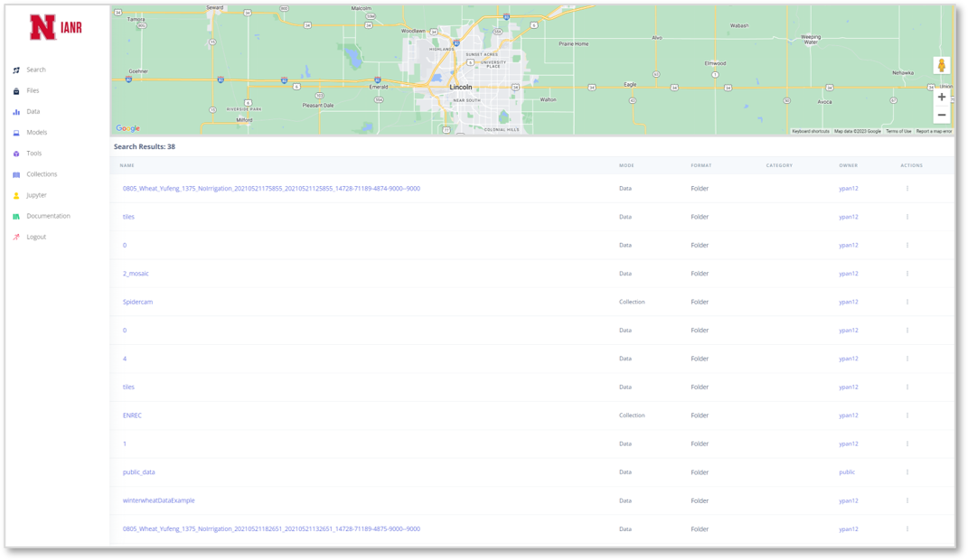
Task: Open actions menu for the ENREC row
Action: (907, 415)
